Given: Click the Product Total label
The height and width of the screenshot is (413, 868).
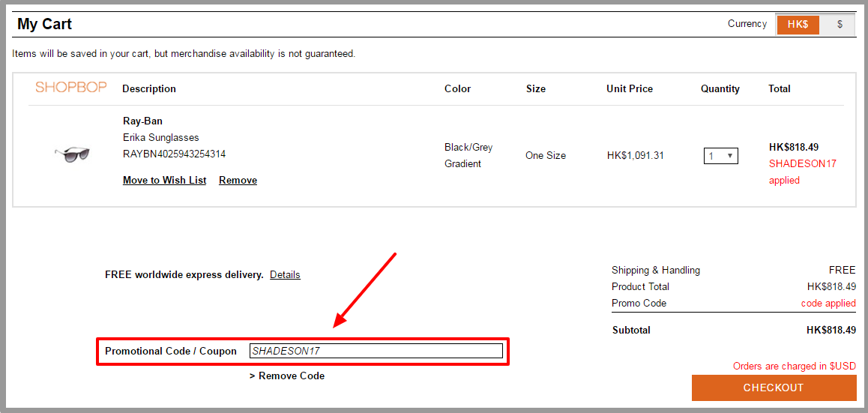Looking at the screenshot, I should [x=640, y=287].
